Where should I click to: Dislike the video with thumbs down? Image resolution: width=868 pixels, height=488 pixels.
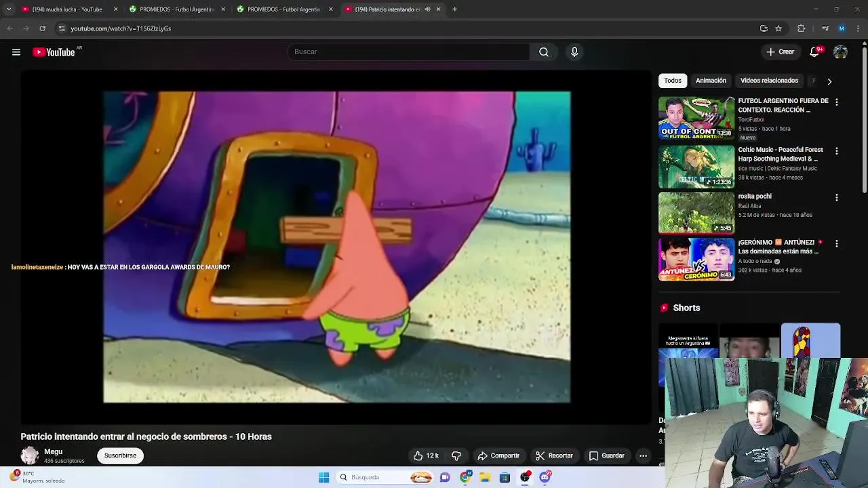coord(456,455)
